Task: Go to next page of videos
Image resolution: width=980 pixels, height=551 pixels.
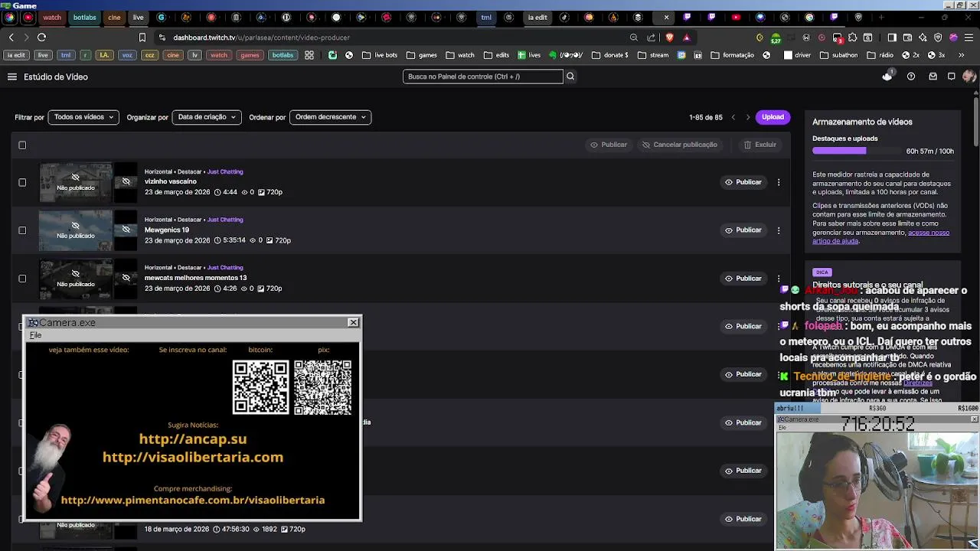Action: click(748, 117)
